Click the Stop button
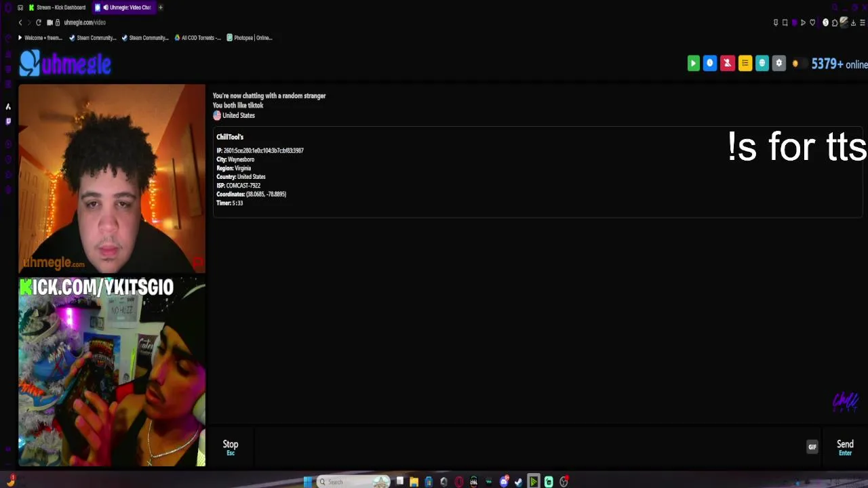This screenshot has height=488, width=868. 231,447
